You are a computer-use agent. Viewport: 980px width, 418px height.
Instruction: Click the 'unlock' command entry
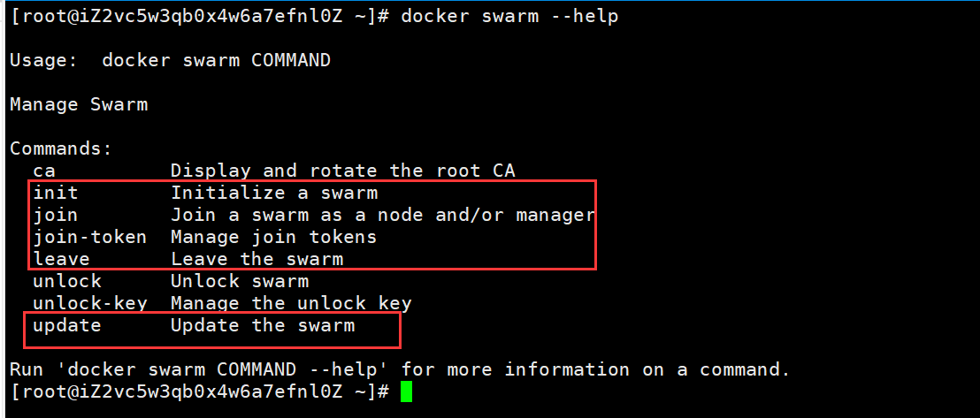coord(67,281)
